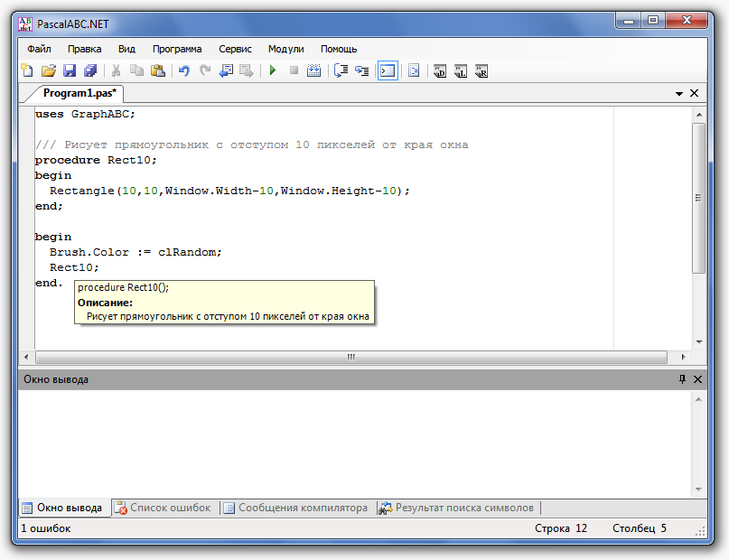The image size is (729, 560).
Task: Click the horizontal scrollbar thumb in editor
Action: pos(350,358)
